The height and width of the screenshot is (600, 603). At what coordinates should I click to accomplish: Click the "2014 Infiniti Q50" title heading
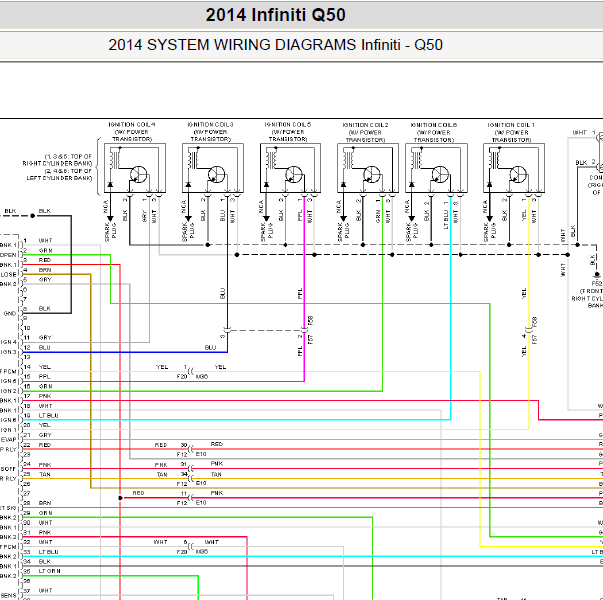[x=275, y=15]
